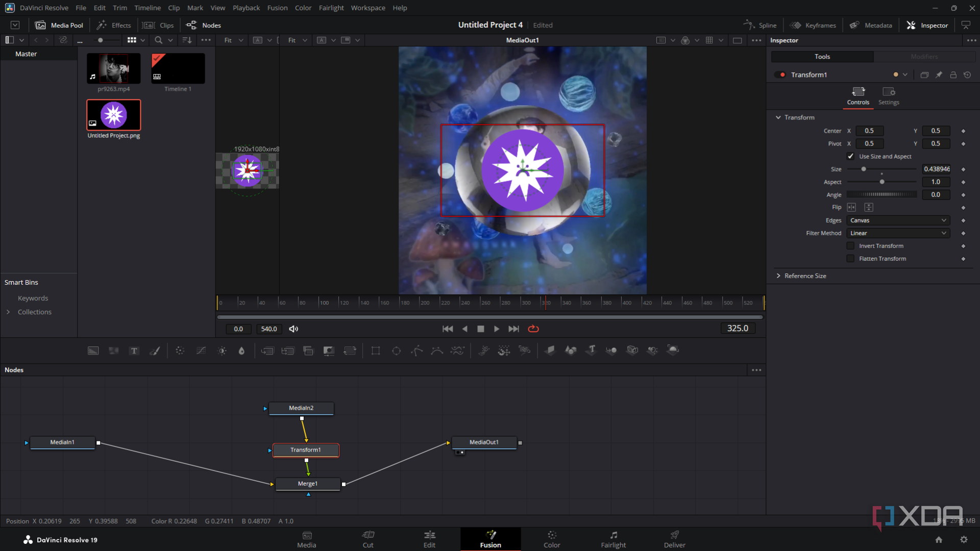The height and width of the screenshot is (551, 980).
Task: Add a Shape 3D tool
Action: click(571, 350)
